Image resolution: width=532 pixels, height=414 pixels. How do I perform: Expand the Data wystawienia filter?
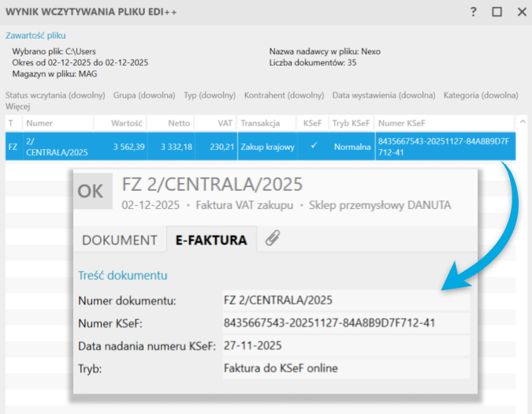tap(384, 95)
